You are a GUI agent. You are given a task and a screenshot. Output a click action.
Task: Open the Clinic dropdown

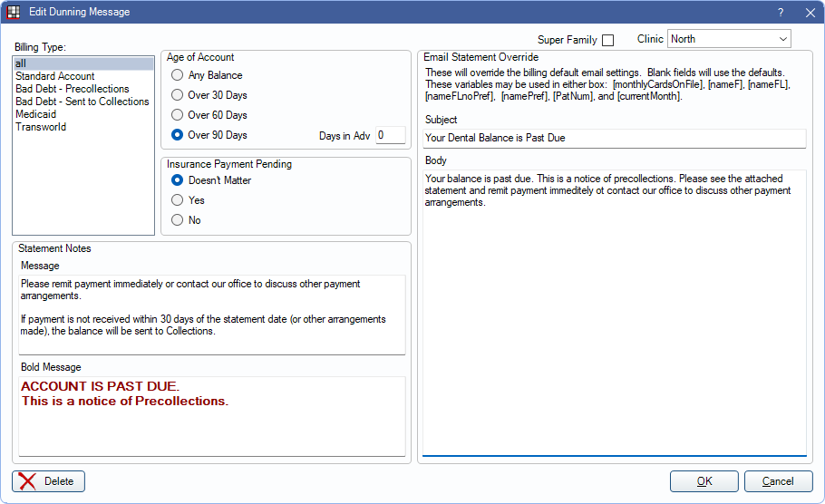[729, 39]
